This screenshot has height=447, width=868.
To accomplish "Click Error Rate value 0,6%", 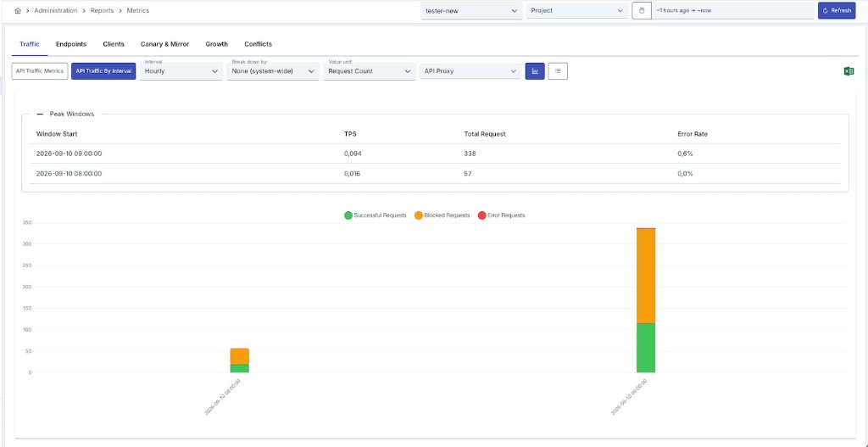I will tap(685, 154).
